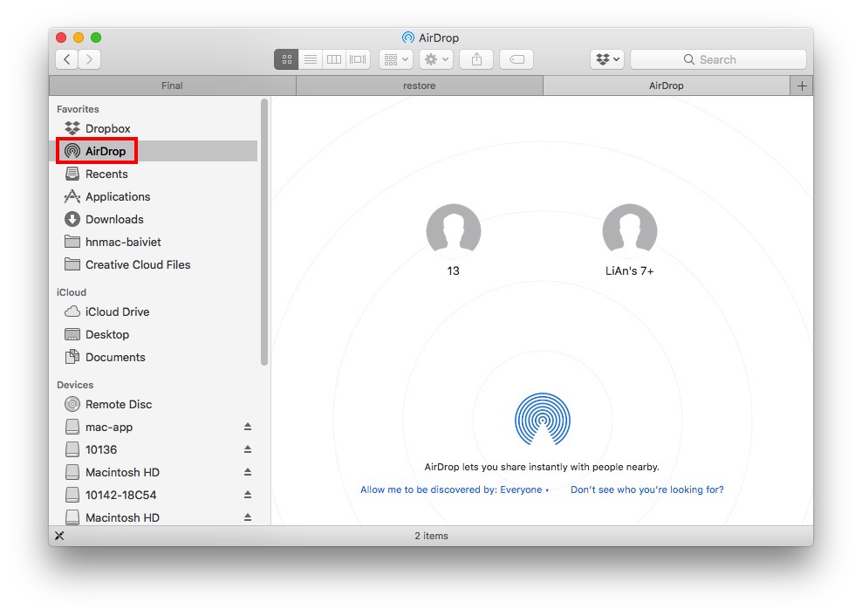The height and width of the screenshot is (616, 862).
Task: Switch to column view
Action: 334,59
